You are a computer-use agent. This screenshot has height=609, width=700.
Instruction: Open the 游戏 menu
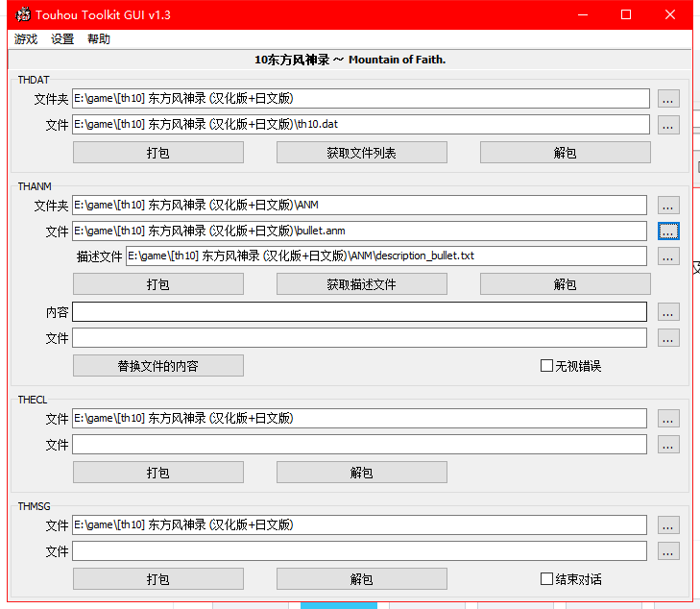[x=26, y=39]
